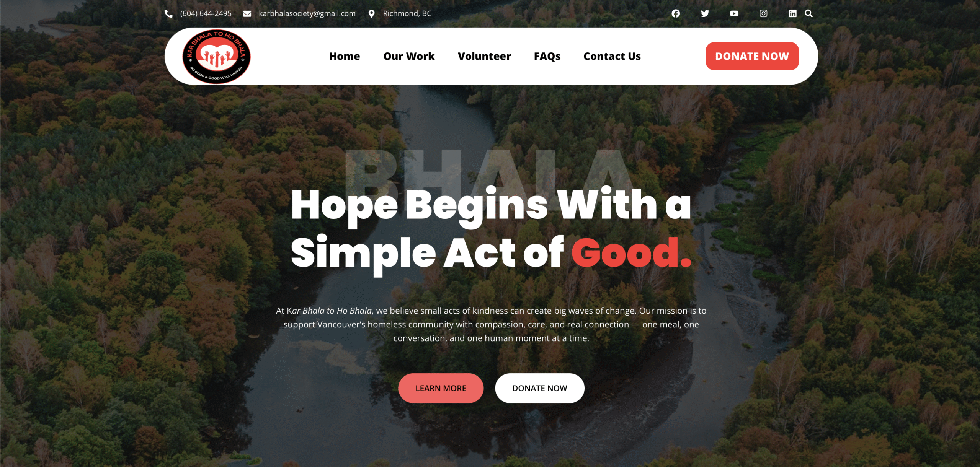Navigate to Contact Us

[612, 56]
